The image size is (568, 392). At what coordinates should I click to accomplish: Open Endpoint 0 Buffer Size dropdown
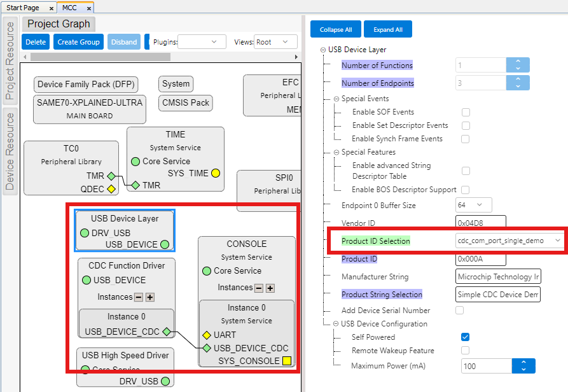click(x=474, y=205)
